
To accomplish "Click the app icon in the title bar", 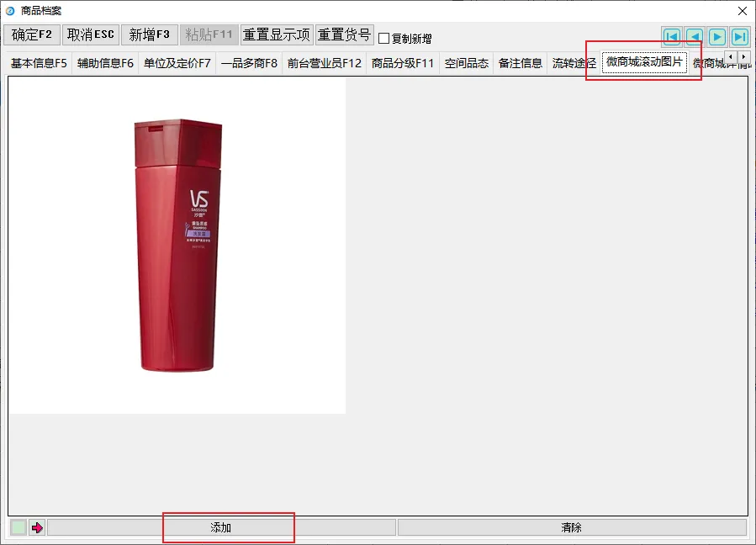I will pyautogui.click(x=10, y=11).
